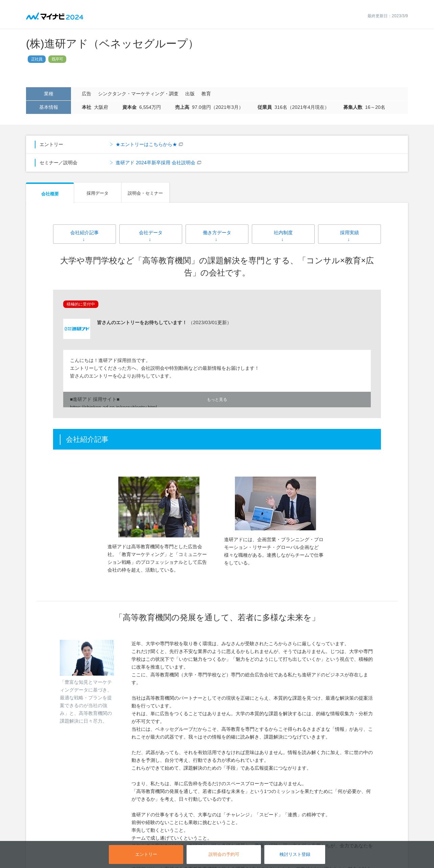Select the 会社概要 tab
Viewport: 434px width, 868px height.
pos(50,193)
